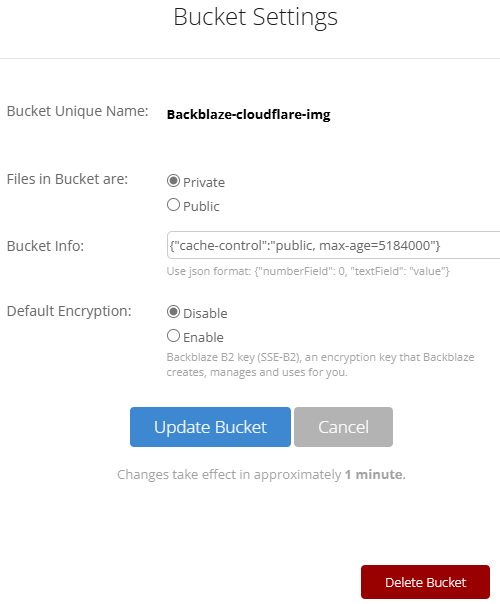
Task: Click the blue Update Bucket button
Action: pyautogui.click(x=210, y=427)
